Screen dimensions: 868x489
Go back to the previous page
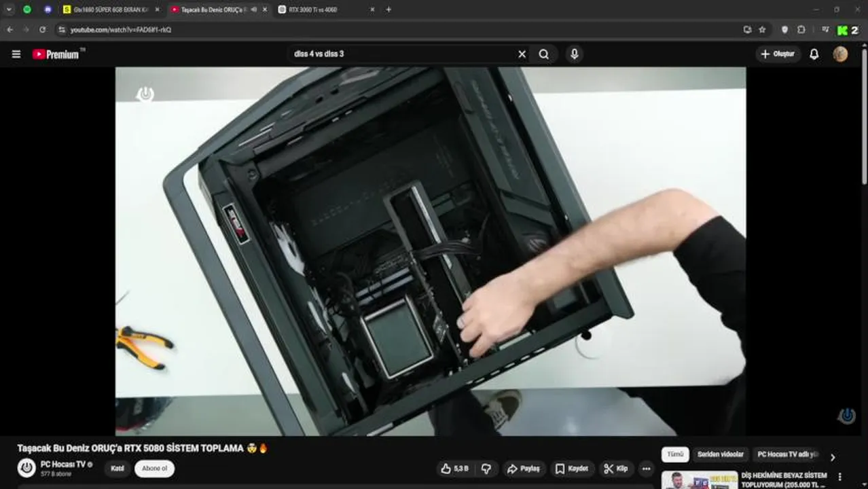pyautogui.click(x=10, y=30)
